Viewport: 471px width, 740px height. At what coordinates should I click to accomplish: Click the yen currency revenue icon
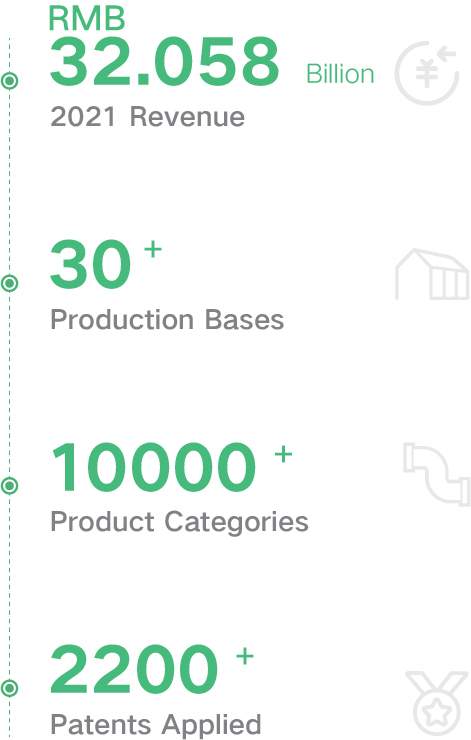click(x=427, y=73)
